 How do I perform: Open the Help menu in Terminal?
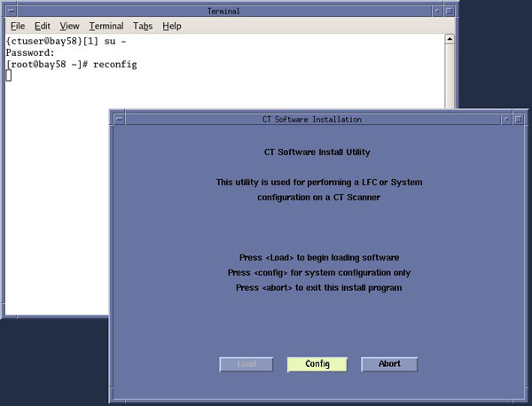point(172,27)
